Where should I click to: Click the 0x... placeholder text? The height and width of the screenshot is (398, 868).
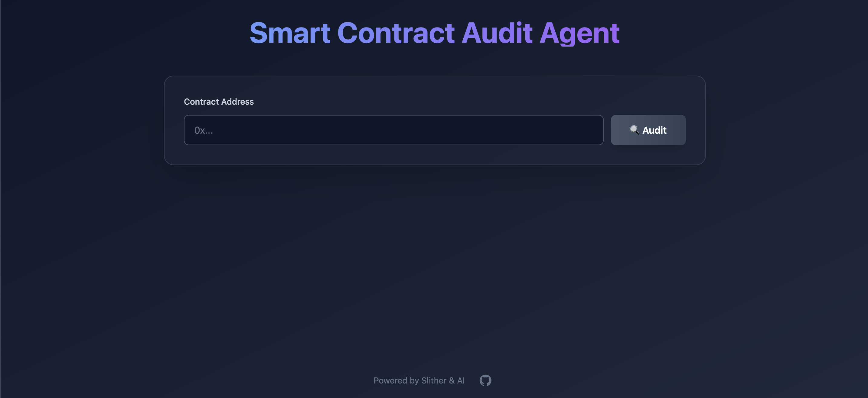coord(204,130)
